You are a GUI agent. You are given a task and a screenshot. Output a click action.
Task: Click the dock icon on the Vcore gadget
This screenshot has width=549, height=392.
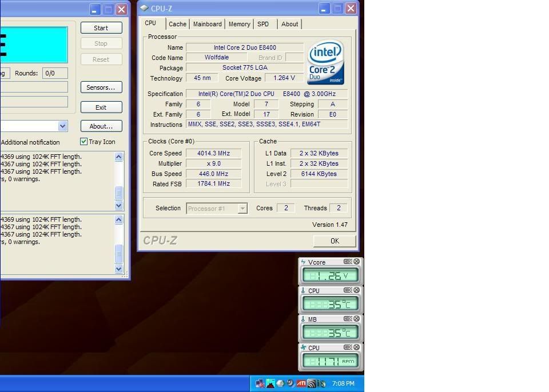[x=348, y=262]
